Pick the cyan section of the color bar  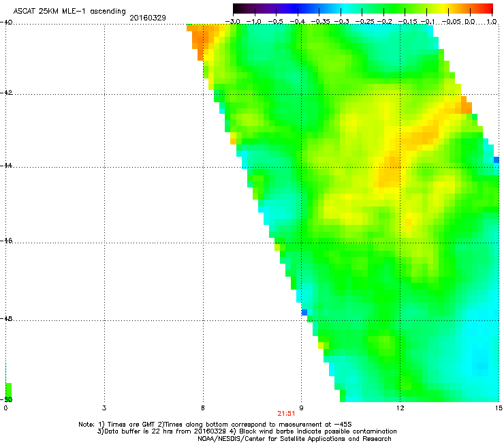pyautogui.click(x=344, y=8)
